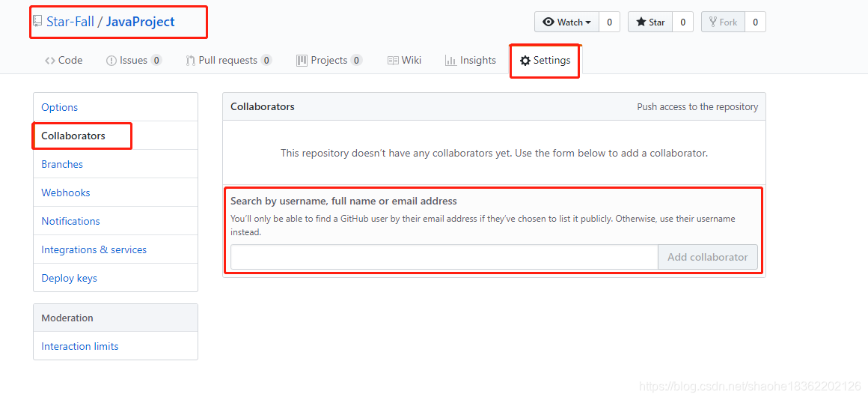Click the Projects count badge
Viewport: 868px width, 400px height.
pos(356,61)
